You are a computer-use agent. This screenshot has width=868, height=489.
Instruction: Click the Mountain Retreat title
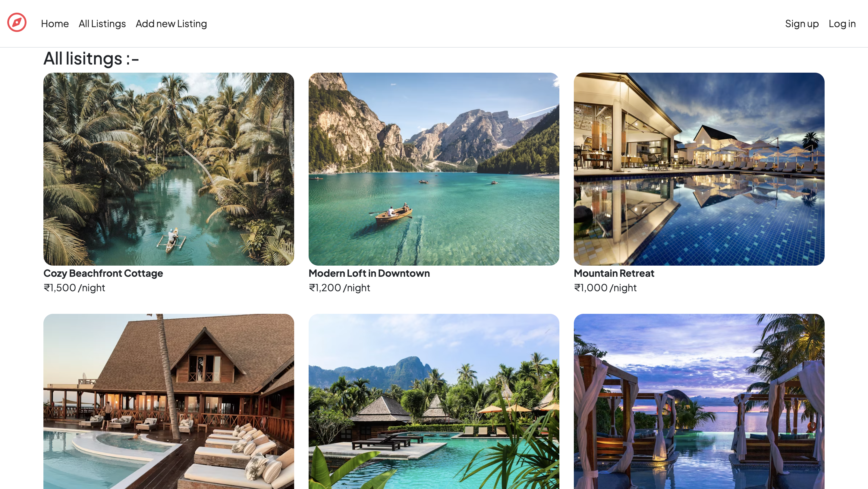[x=614, y=273]
